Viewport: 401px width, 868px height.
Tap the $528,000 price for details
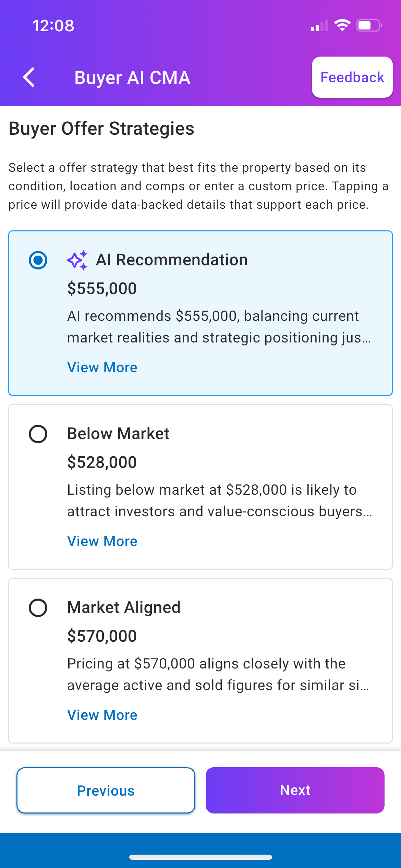click(102, 462)
